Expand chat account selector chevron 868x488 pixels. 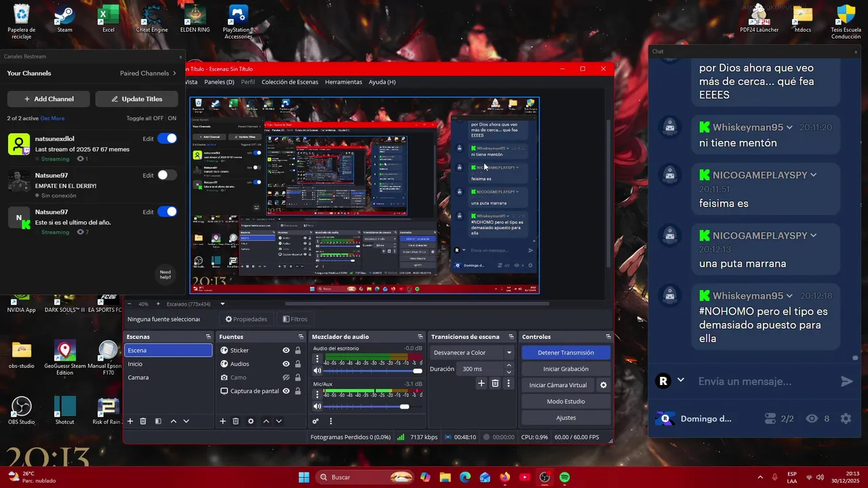tap(681, 381)
